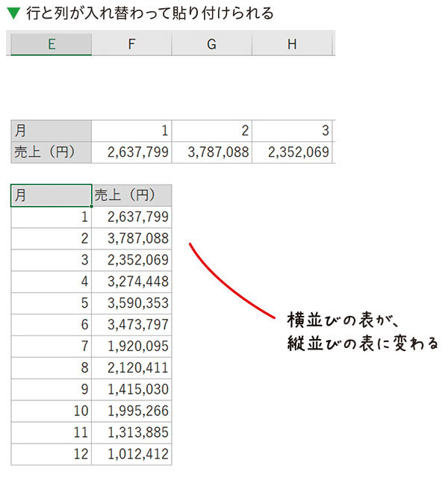448x478 pixels.
Task: Click the horizontal table's 売上（円） label cell
Action: (x=52, y=152)
